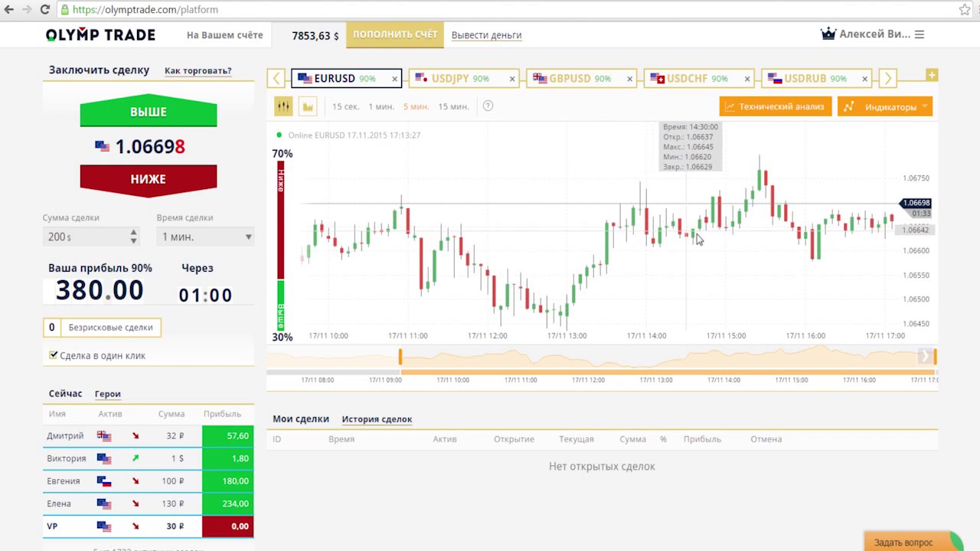The width and height of the screenshot is (980, 551).
Task: Add a new asset with the plus icon
Action: point(932,75)
